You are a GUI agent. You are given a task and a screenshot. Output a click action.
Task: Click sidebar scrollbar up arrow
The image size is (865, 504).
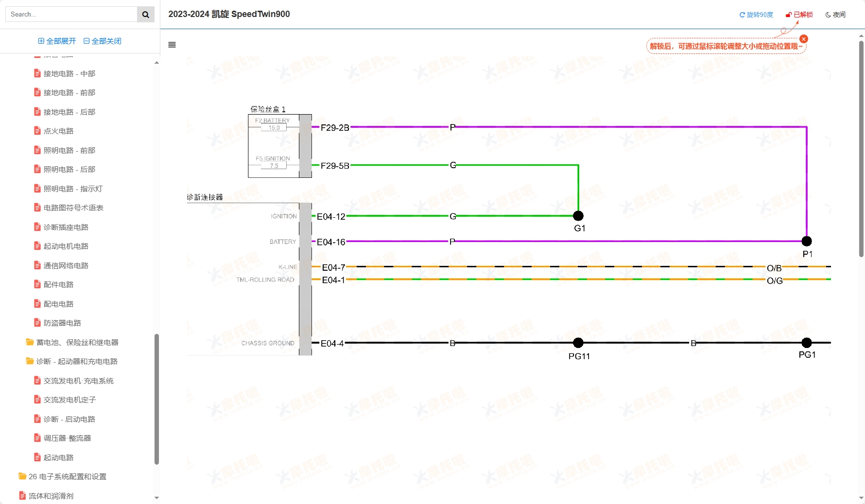(156, 62)
